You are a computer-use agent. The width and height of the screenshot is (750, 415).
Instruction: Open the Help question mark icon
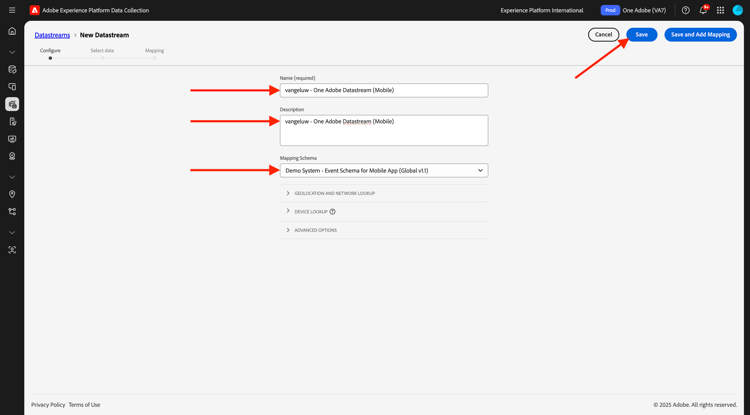pos(685,10)
